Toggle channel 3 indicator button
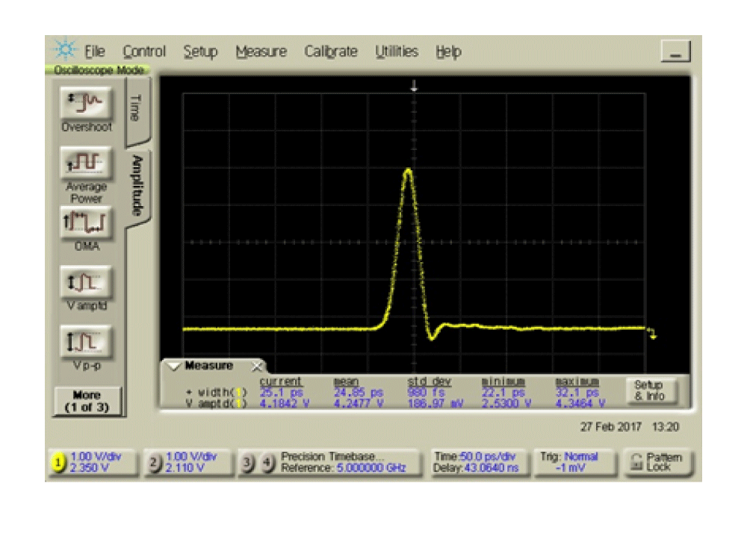This screenshot has height=560, width=747. (247, 462)
